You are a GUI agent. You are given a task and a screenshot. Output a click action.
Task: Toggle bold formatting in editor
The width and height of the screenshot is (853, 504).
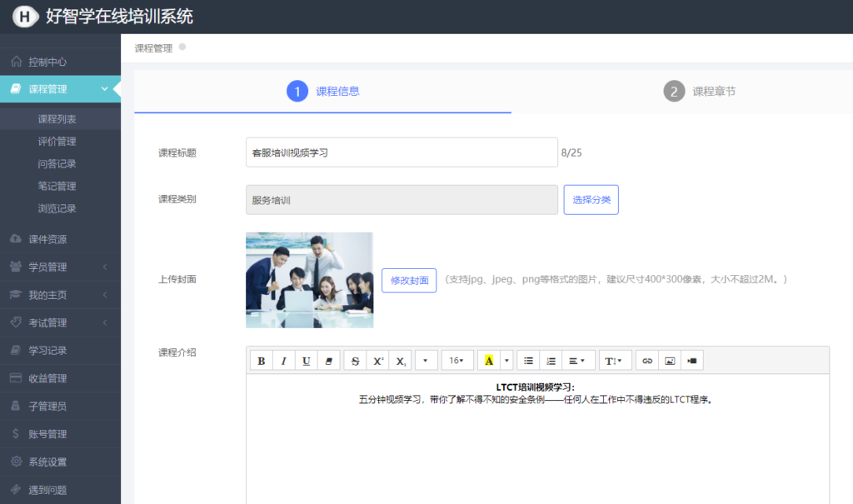pyautogui.click(x=261, y=361)
